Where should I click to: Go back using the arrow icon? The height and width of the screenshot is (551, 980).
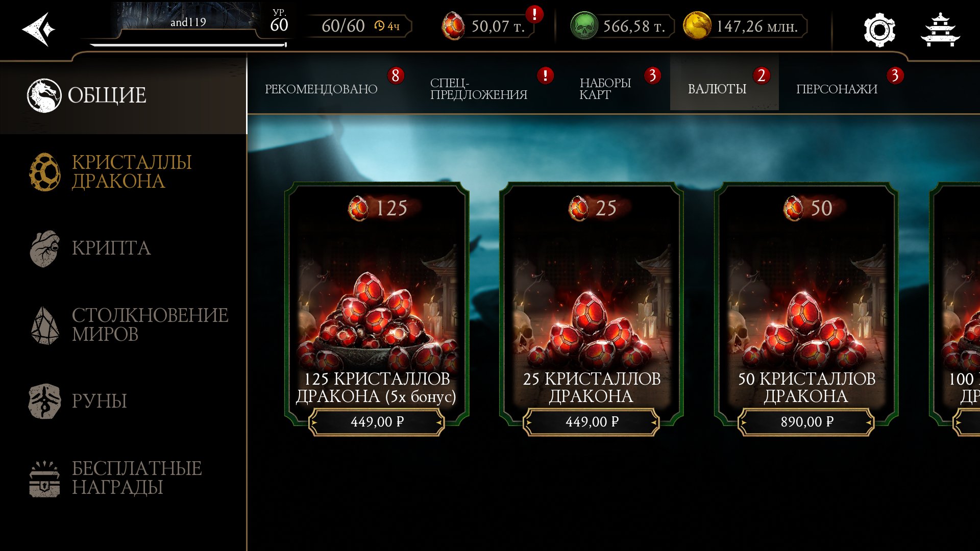pyautogui.click(x=38, y=29)
